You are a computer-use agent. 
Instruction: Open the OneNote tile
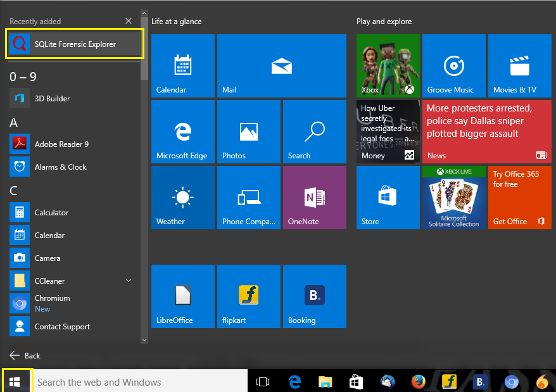pos(315,198)
